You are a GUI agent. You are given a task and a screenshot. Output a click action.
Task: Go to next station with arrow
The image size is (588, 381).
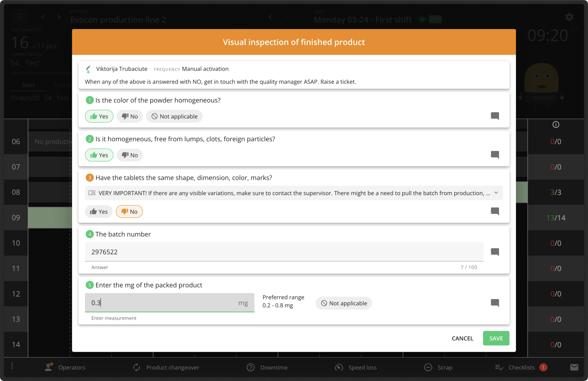click(x=59, y=17)
